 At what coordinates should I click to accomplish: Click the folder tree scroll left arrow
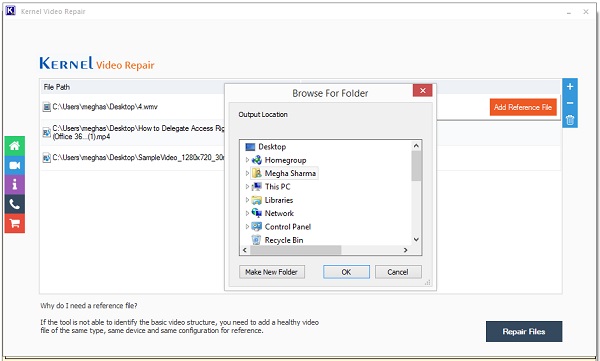(245, 250)
